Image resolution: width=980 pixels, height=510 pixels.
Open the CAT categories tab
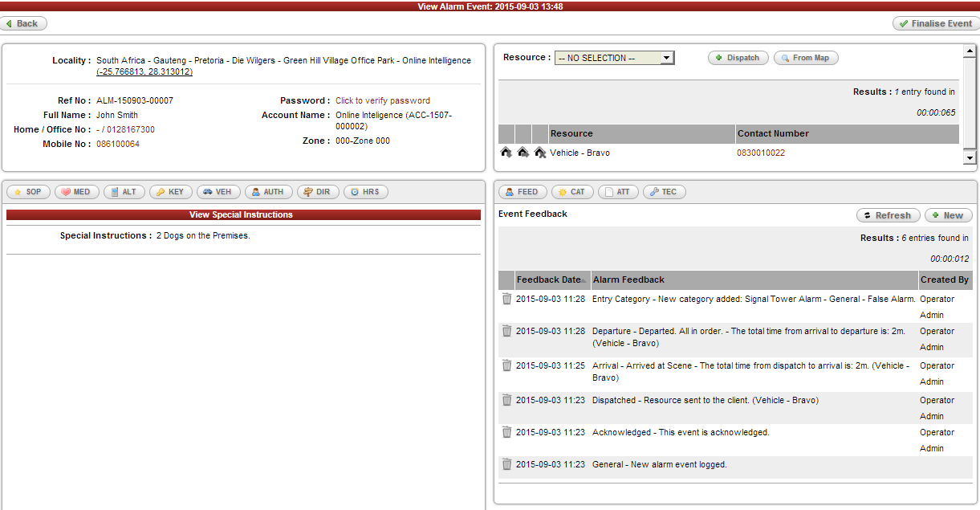tap(572, 192)
